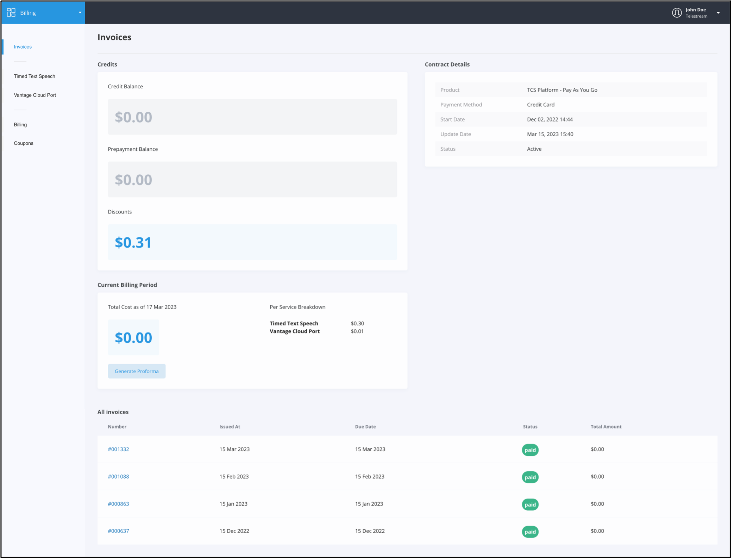Open invoice #001088
This screenshot has width=734, height=560.
[x=118, y=477]
